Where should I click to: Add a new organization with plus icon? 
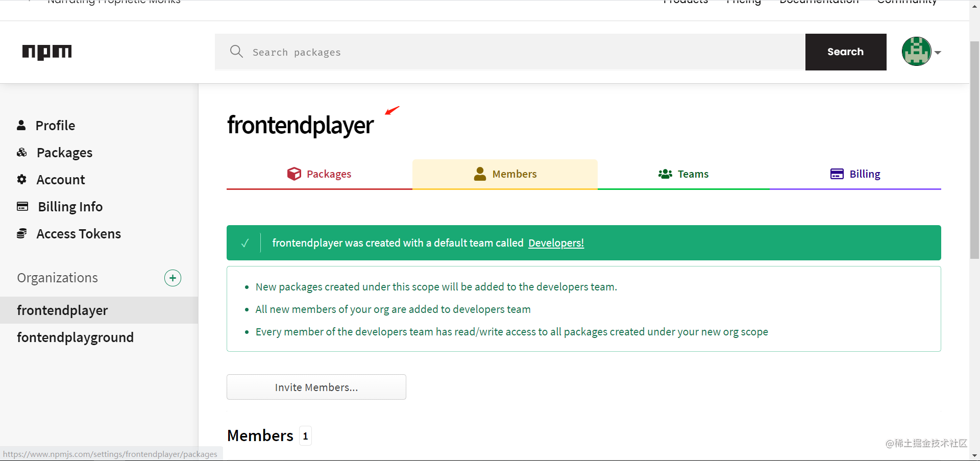click(173, 278)
